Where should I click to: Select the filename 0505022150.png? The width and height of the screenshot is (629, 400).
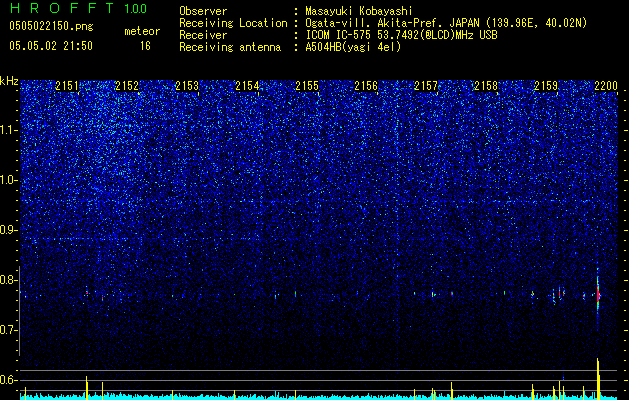point(51,27)
